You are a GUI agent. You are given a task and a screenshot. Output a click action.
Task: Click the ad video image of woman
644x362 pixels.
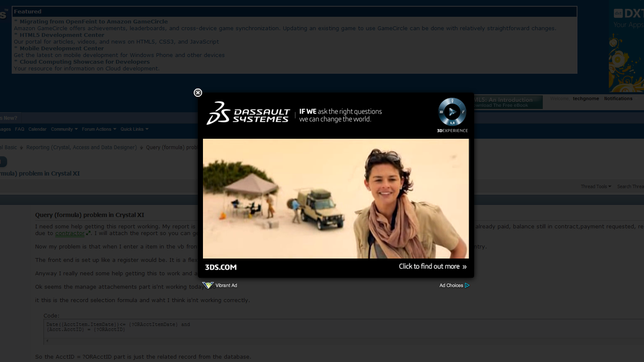(x=336, y=199)
